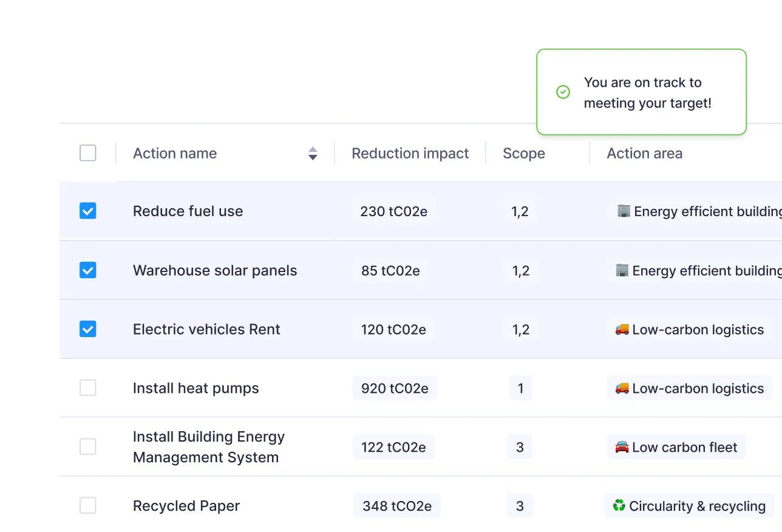Check the Recycled Paper row
This screenshot has width=782, height=532.
pos(87,505)
